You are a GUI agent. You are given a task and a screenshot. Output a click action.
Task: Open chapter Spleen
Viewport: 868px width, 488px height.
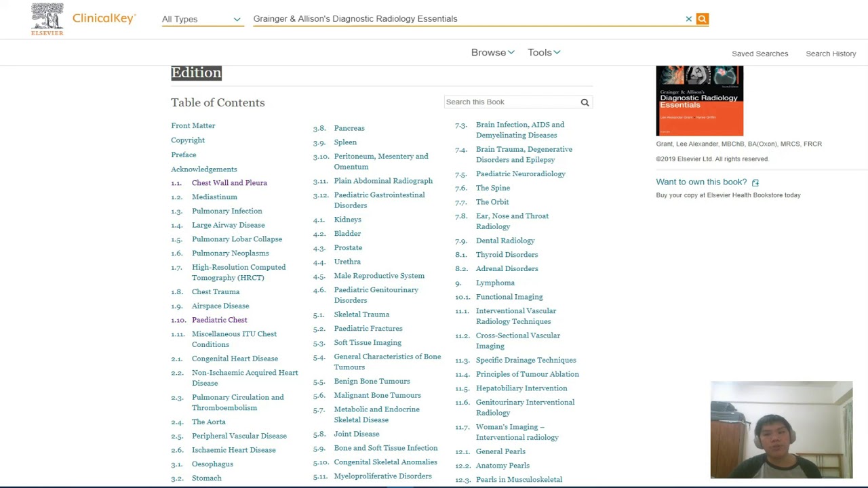(x=345, y=142)
